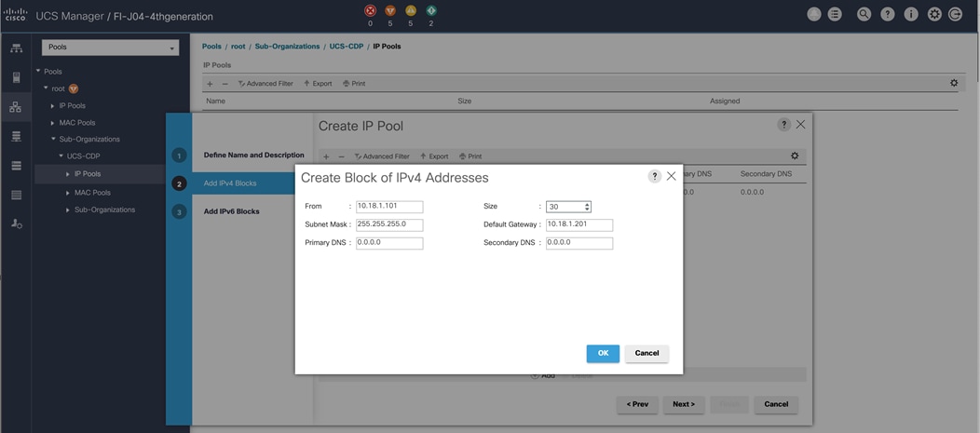
Task: Open critical faults red status icon
Action: (x=370, y=10)
